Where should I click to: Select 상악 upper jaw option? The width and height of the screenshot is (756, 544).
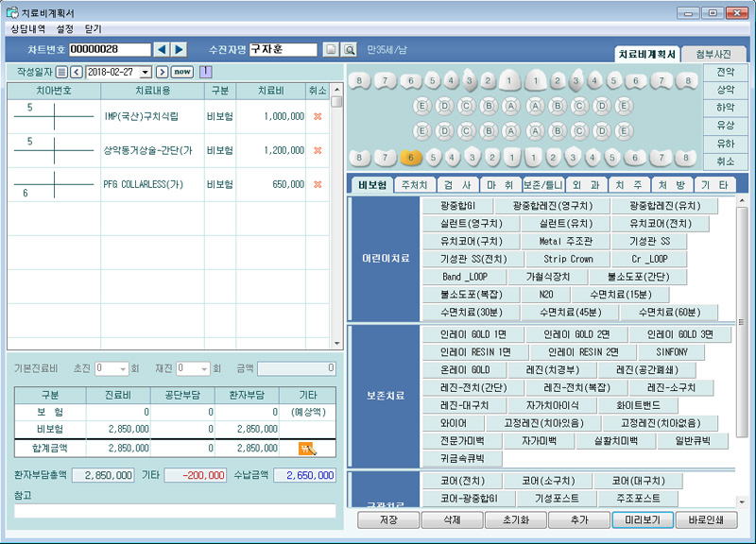tap(726, 89)
